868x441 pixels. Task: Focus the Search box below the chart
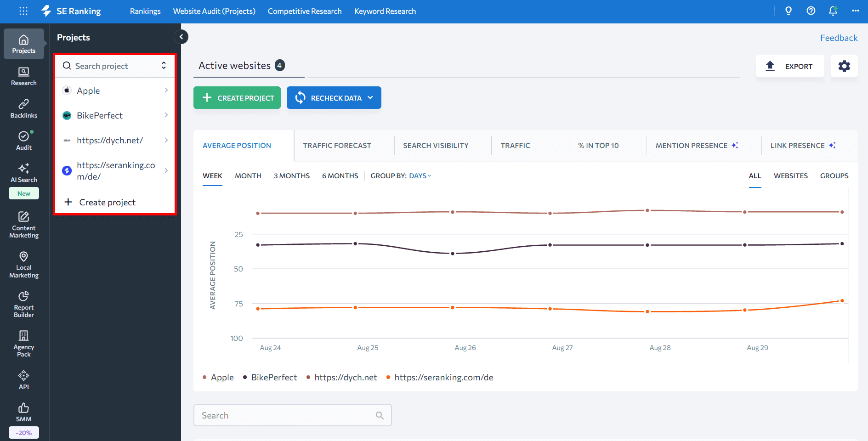tap(293, 415)
